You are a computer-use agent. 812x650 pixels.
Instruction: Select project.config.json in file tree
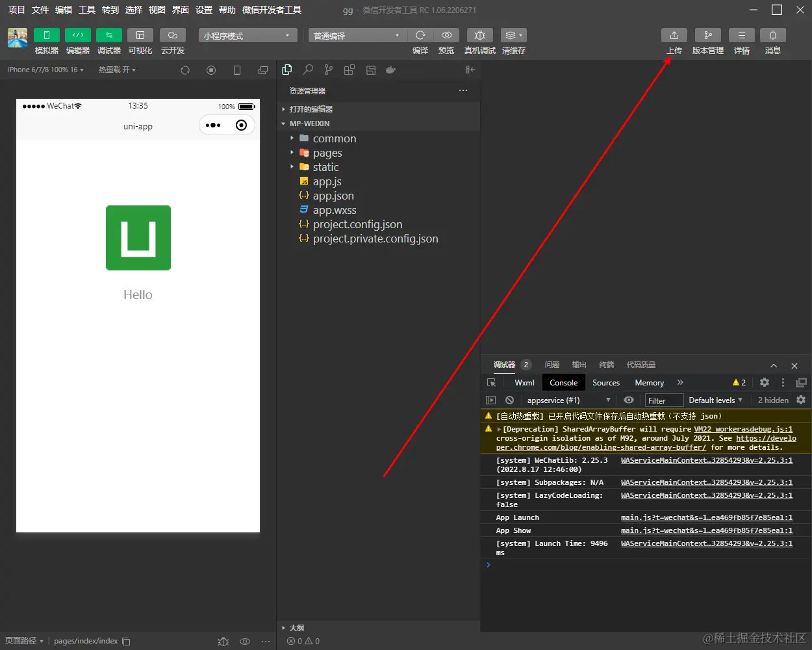pos(357,224)
